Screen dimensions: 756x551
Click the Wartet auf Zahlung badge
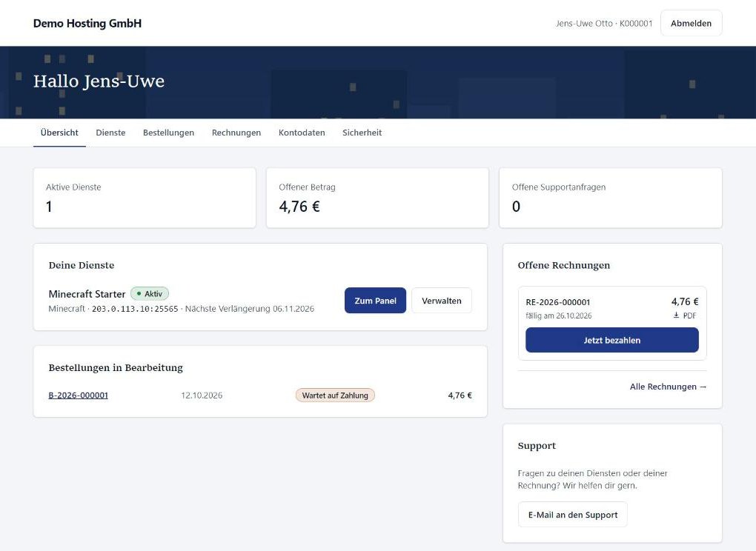click(x=335, y=395)
